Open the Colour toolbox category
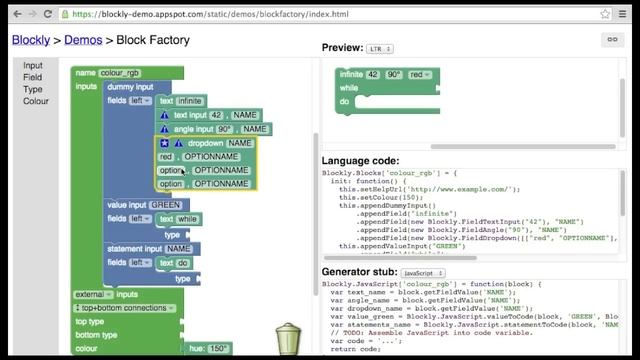 coord(36,101)
